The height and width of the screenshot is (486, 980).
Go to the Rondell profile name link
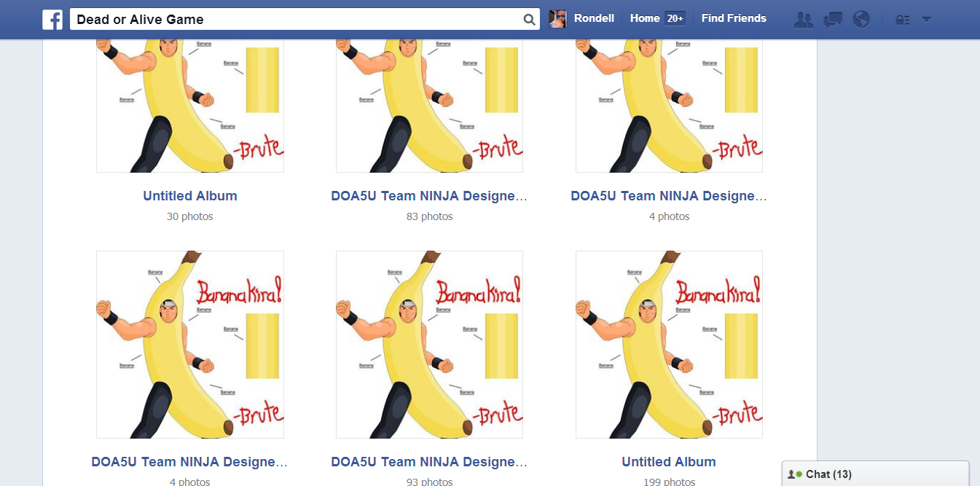(593, 18)
